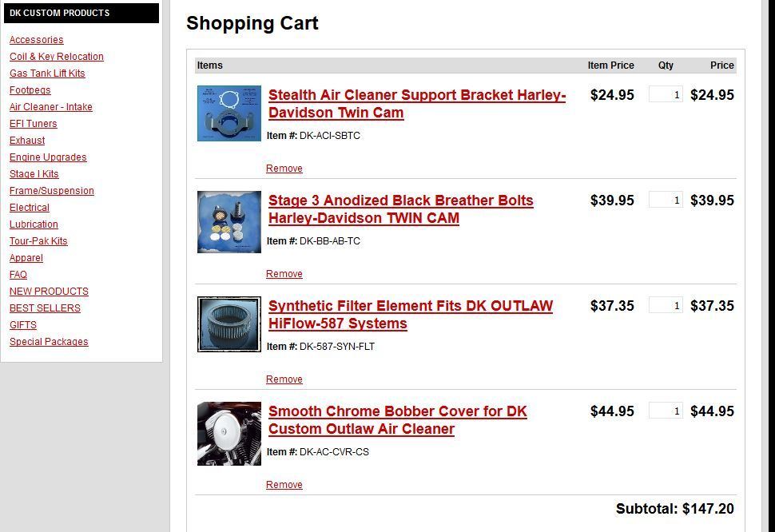Viewport: 775px width, 532px height.
Task: Open the Special Packages link
Action: 49,342
